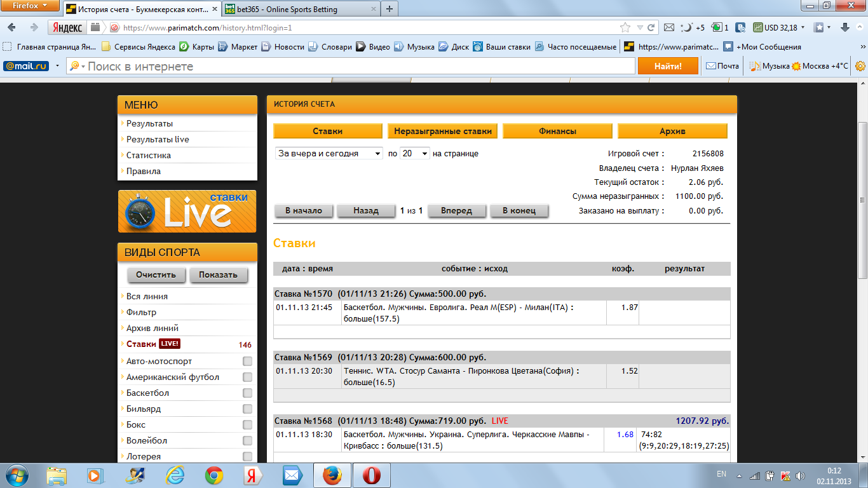868x488 pixels.
Task: Open Google Chrome from taskbar
Action: (214, 475)
